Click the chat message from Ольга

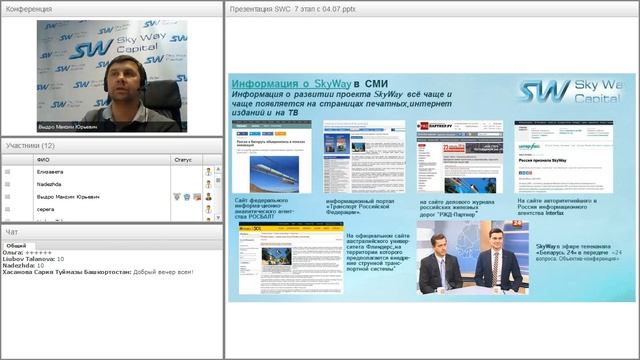coord(27,253)
